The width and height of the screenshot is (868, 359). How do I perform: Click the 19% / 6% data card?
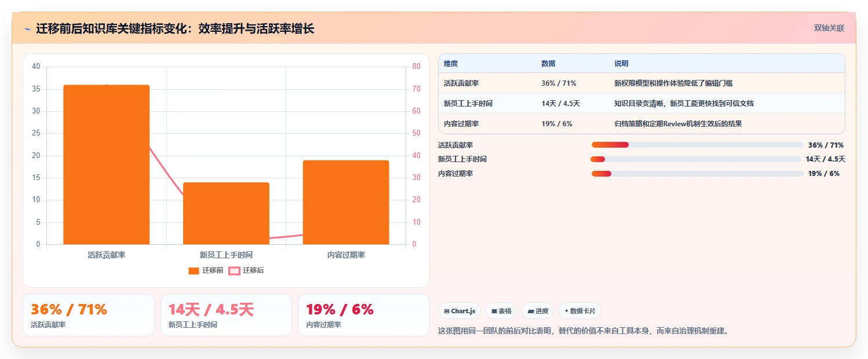363,315
